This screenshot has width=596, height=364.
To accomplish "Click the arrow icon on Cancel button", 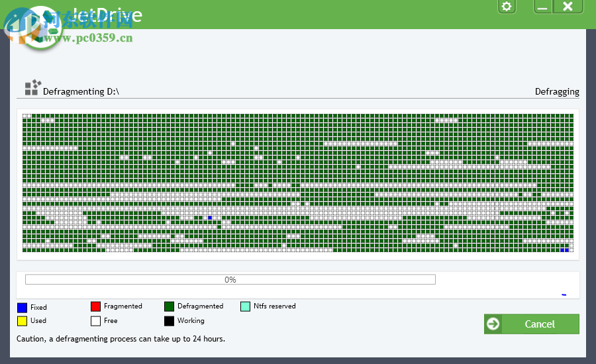I will (x=493, y=324).
